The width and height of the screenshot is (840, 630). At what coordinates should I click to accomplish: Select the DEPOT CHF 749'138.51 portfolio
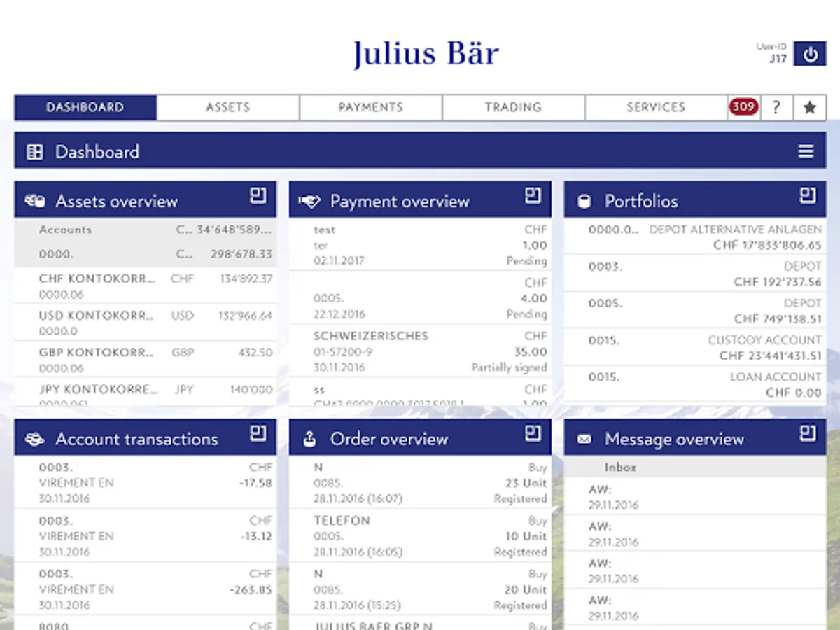pos(695,311)
